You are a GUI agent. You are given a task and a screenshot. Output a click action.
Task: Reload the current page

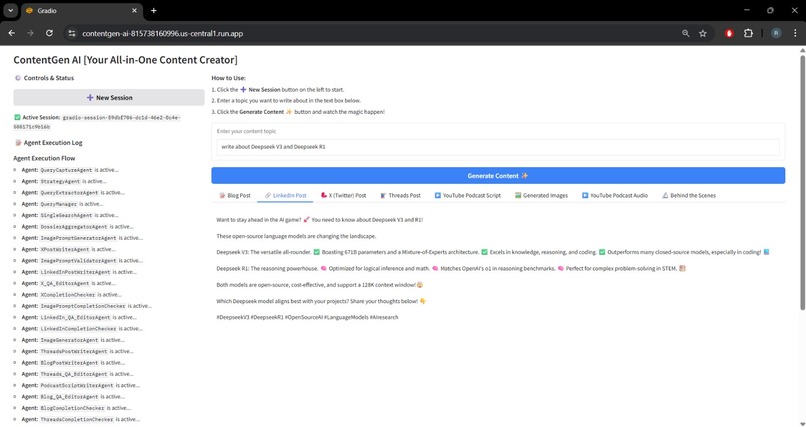[x=49, y=33]
